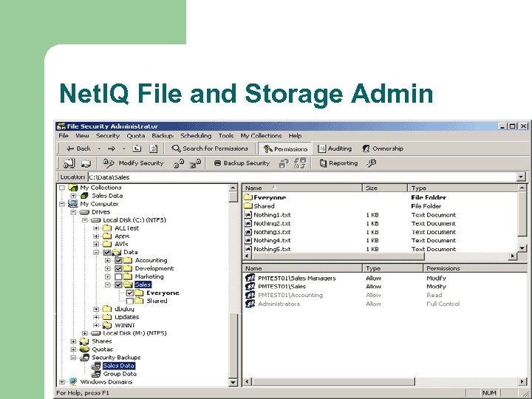Expand the Apps folder node
The height and width of the screenshot is (399, 532).
(96, 236)
